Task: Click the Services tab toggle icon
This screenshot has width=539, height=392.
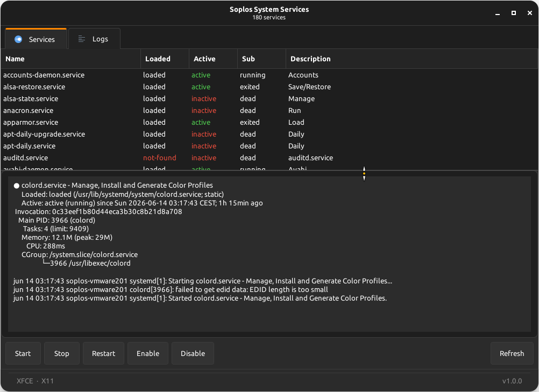Action: click(18, 39)
